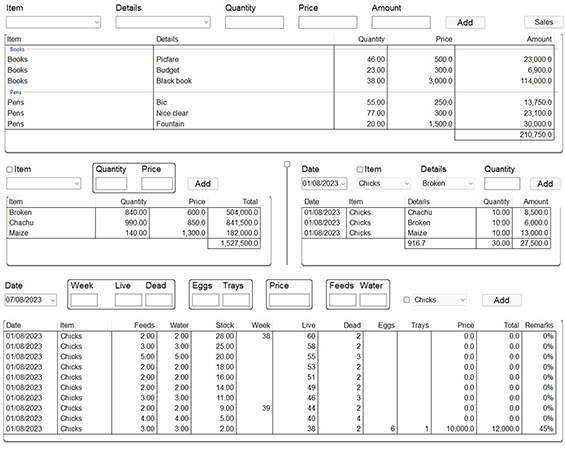Click the Trays input field
This screenshot has width=565, height=452.
(236, 300)
